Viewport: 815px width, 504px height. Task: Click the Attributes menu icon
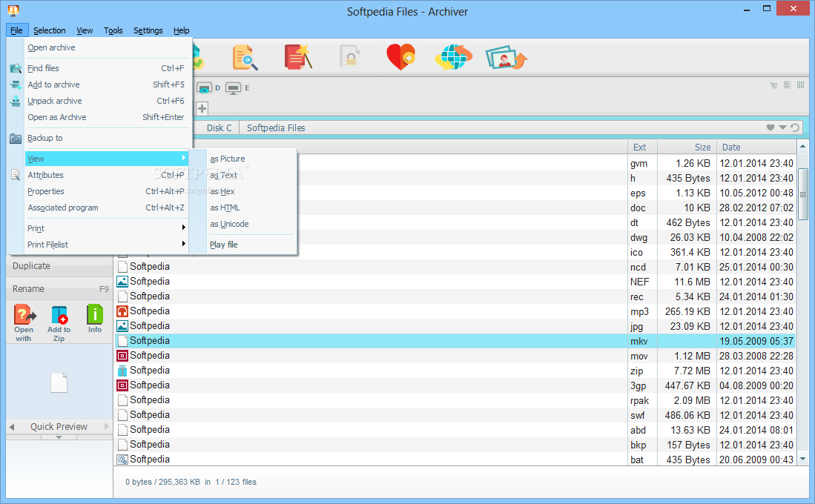(x=16, y=175)
